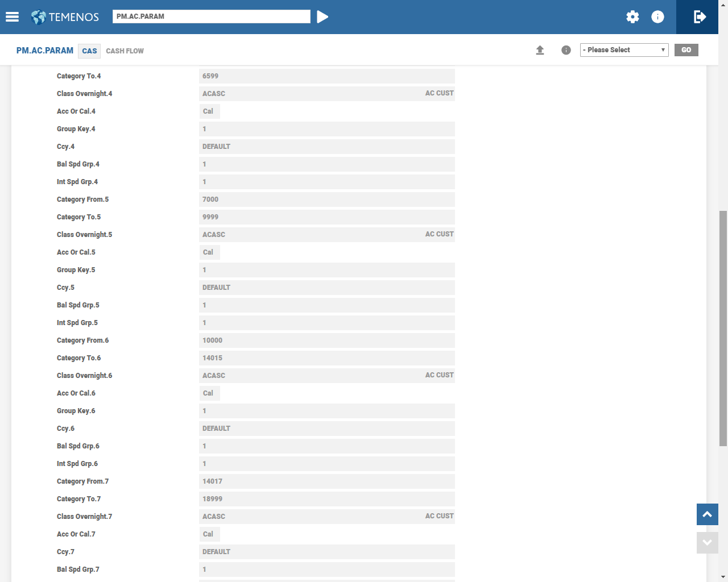Viewport: 728px width, 582px height.
Task: Click the Temenos globe logo
Action: click(39, 17)
